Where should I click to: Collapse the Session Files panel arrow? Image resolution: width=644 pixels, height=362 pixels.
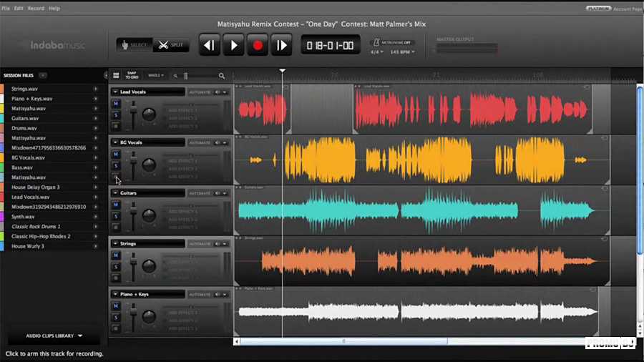click(106, 76)
